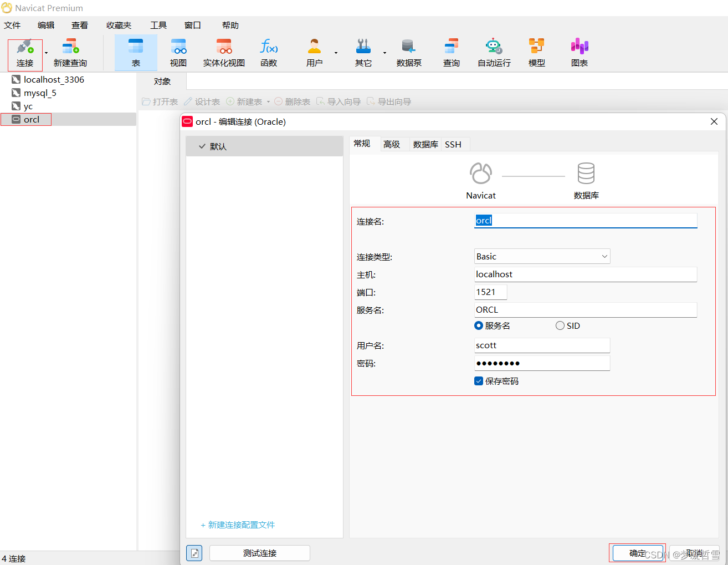Click the Password (密码) field

[x=542, y=363]
